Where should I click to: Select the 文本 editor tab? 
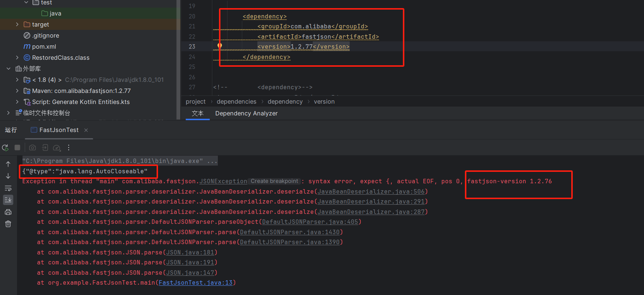198,113
